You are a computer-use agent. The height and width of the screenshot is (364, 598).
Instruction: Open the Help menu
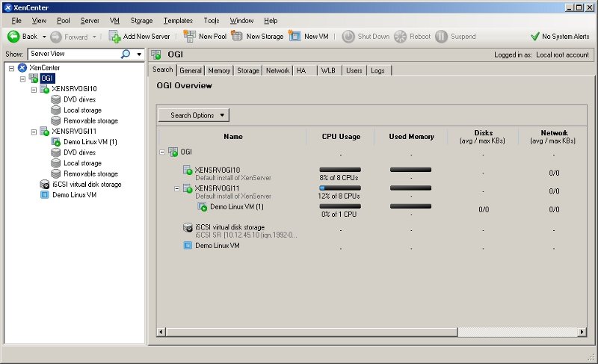[271, 21]
